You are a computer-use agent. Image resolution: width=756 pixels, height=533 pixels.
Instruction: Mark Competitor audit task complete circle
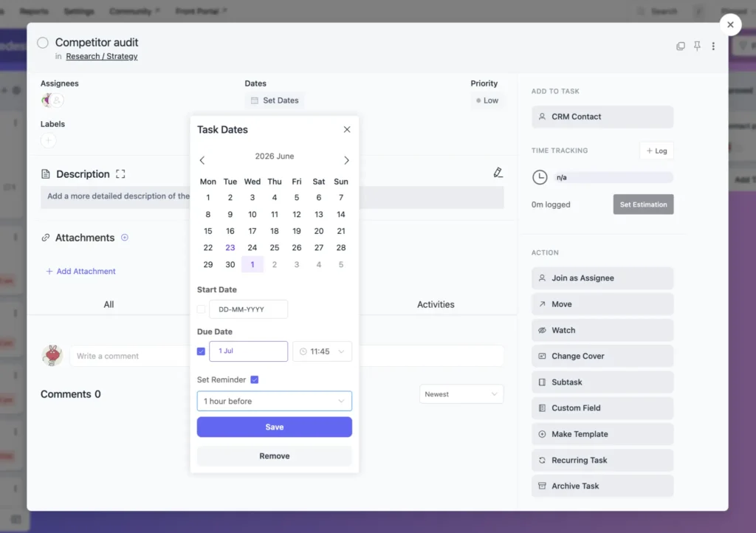click(x=42, y=42)
